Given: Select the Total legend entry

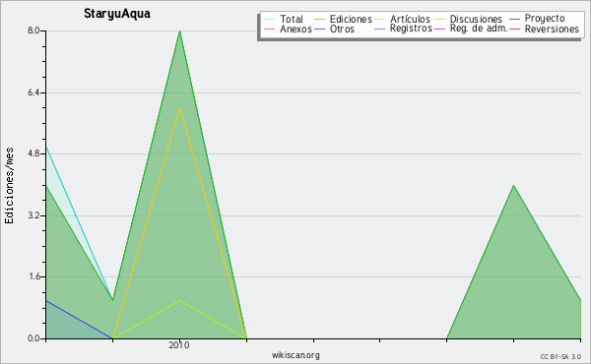Looking at the screenshot, I should point(292,19).
